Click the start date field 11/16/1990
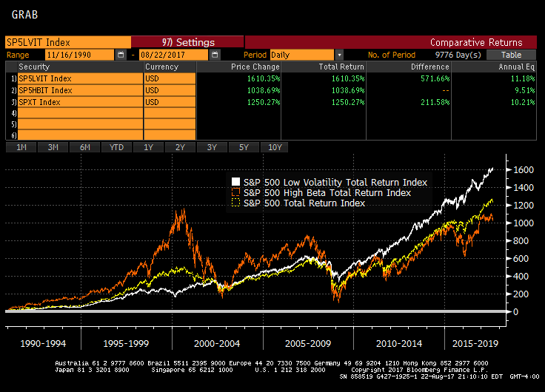 pos(79,55)
